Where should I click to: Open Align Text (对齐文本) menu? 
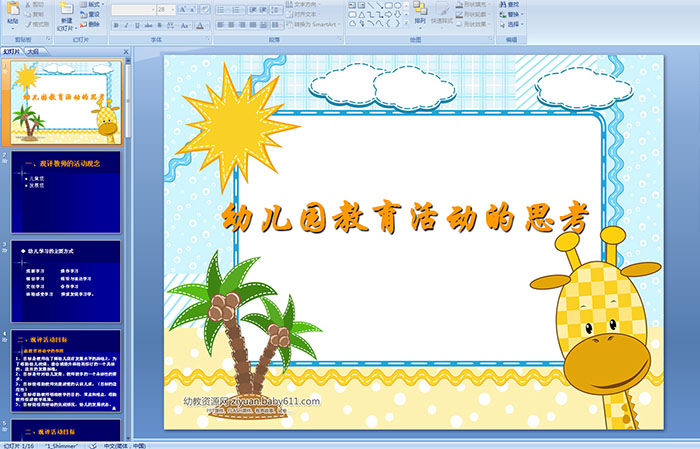point(304,14)
